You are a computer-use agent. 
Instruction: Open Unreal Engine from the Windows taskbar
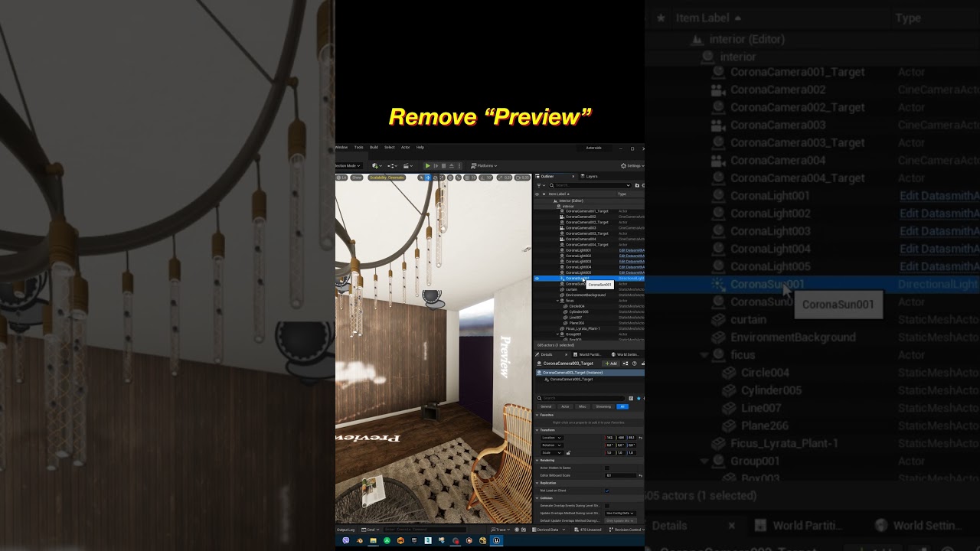(497, 540)
